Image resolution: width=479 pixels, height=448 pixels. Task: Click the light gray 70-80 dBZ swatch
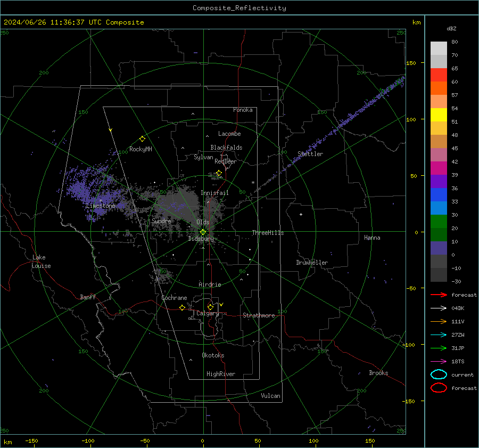(439, 48)
